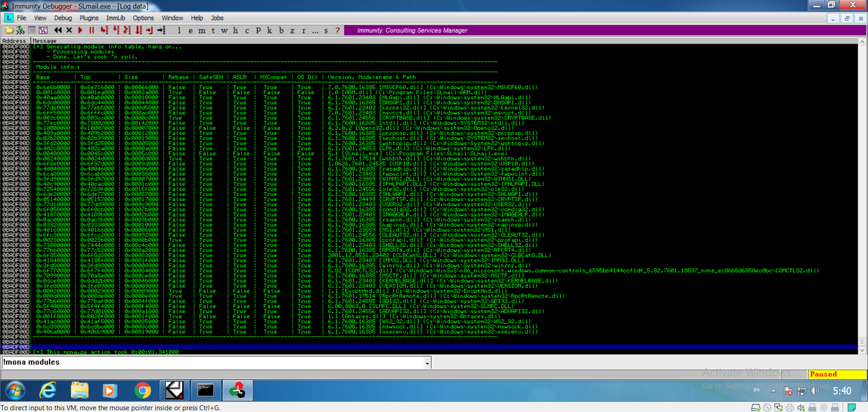868x412 pixels.
Task: Click the blue L Log data window icon
Action: coord(9,18)
